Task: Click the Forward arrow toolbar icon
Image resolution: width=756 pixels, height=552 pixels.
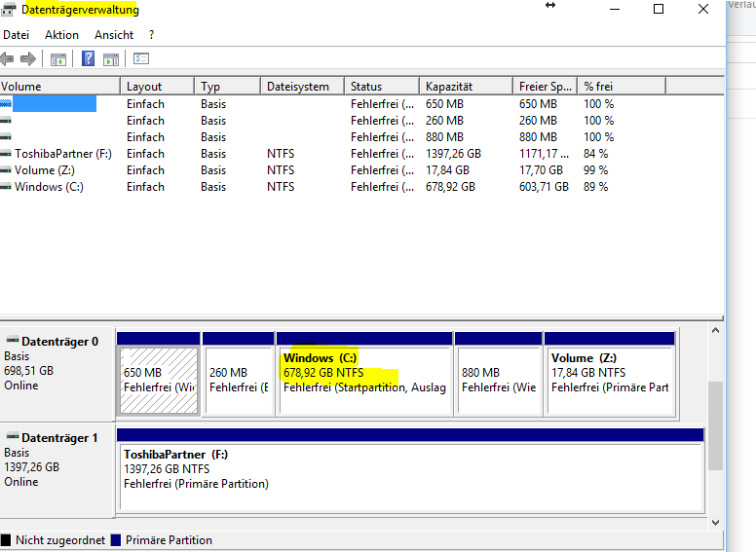Action: [x=28, y=59]
